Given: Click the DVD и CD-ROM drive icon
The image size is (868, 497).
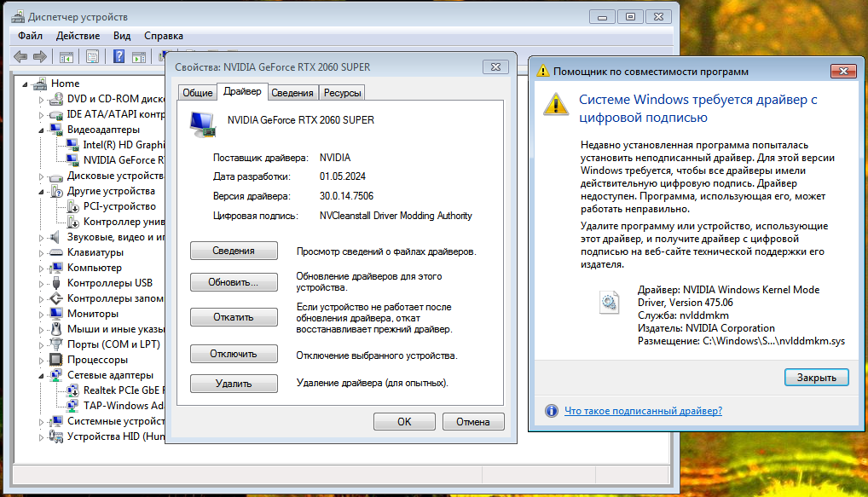Looking at the screenshot, I should point(55,99).
